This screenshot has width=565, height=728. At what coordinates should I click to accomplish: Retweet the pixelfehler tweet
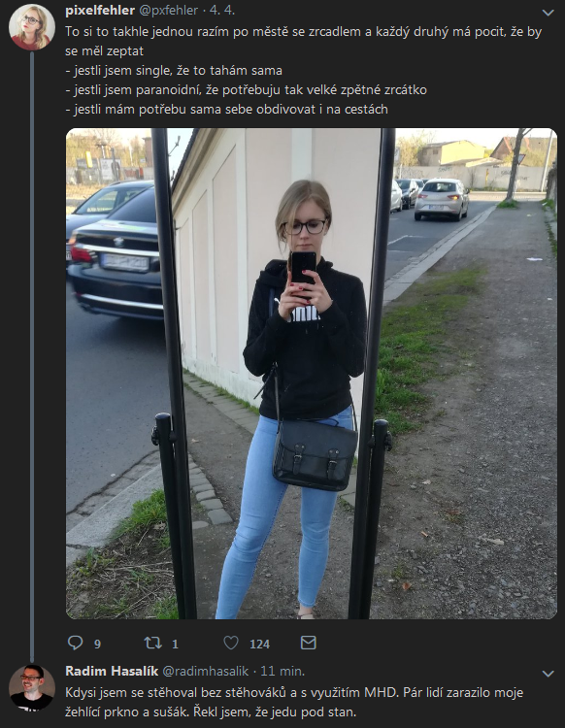pos(152,643)
